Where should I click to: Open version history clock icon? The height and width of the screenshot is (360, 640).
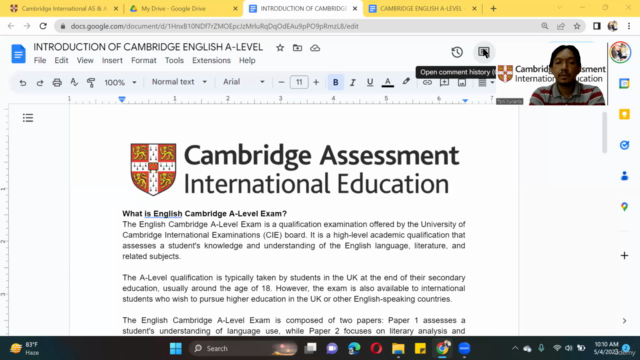pyautogui.click(x=457, y=52)
